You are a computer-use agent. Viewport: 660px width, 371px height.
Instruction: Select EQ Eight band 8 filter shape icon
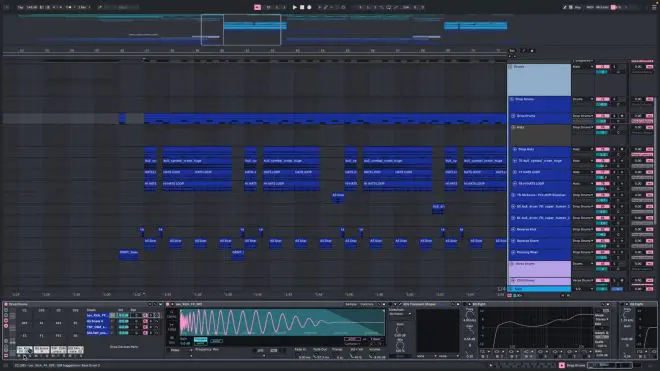(585, 351)
